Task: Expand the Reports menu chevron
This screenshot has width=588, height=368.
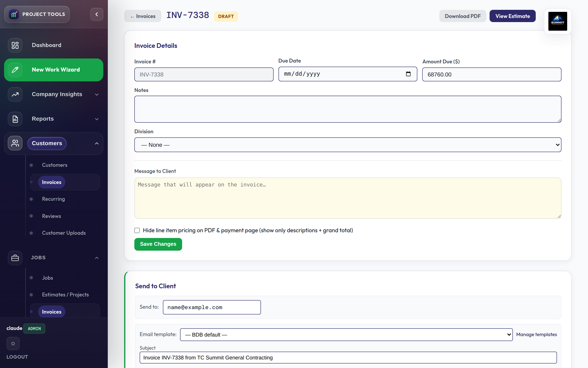Action: [x=97, y=119]
